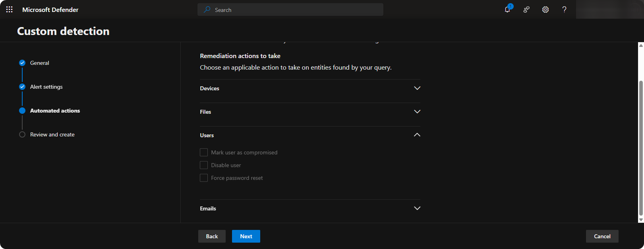Enable the Disable user checkbox
The width and height of the screenshot is (644, 249).
tap(204, 165)
